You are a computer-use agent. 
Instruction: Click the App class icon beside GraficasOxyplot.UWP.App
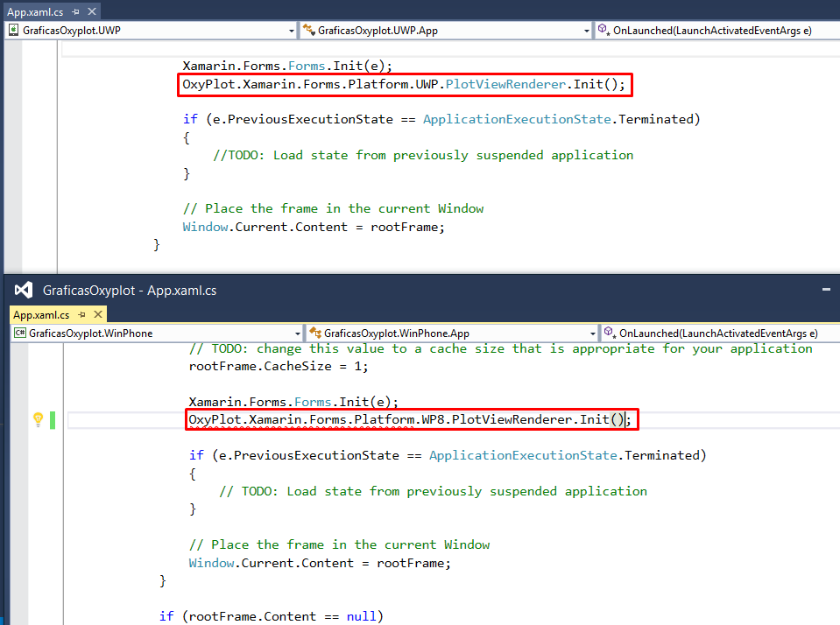(x=309, y=29)
